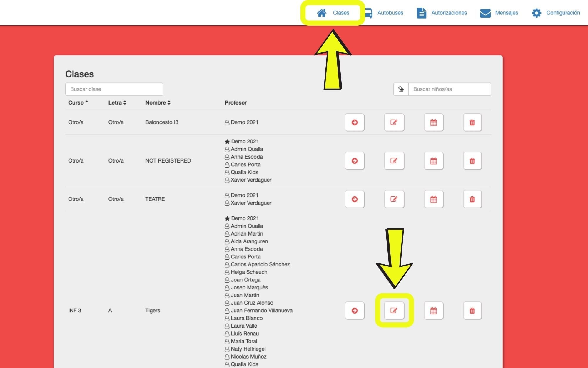Edit the Tigers class
The image size is (588, 368).
point(394,310)
